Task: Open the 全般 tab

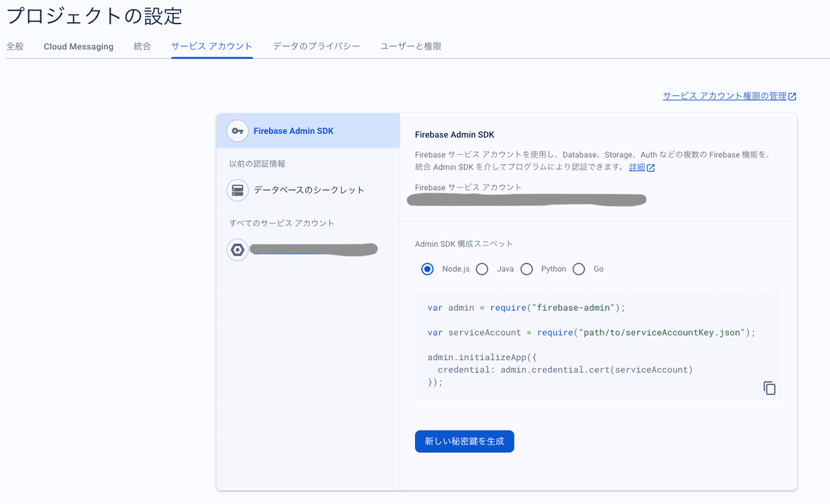Action: [15, 46]
